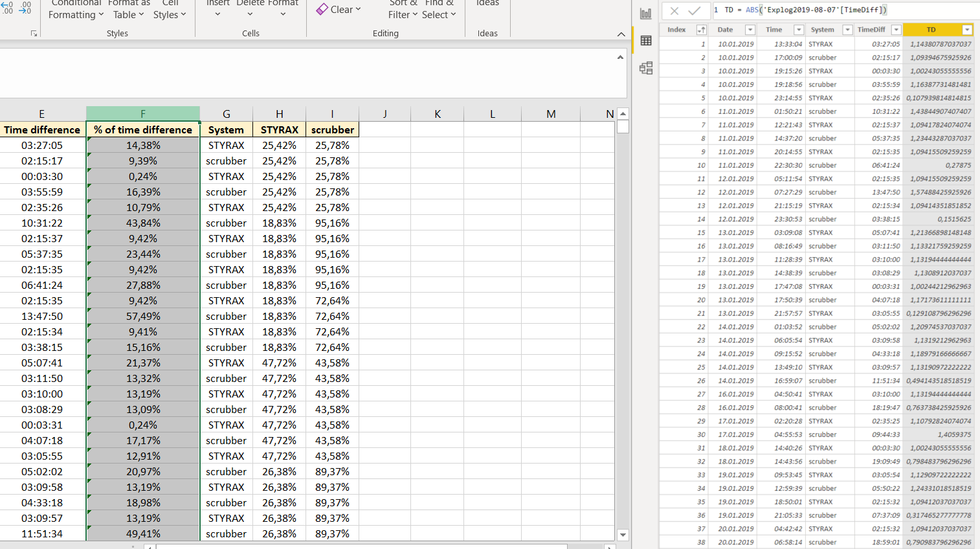980x549 pixels.
Task: Open the Format cells dropdown arrow
Action: 283,14
